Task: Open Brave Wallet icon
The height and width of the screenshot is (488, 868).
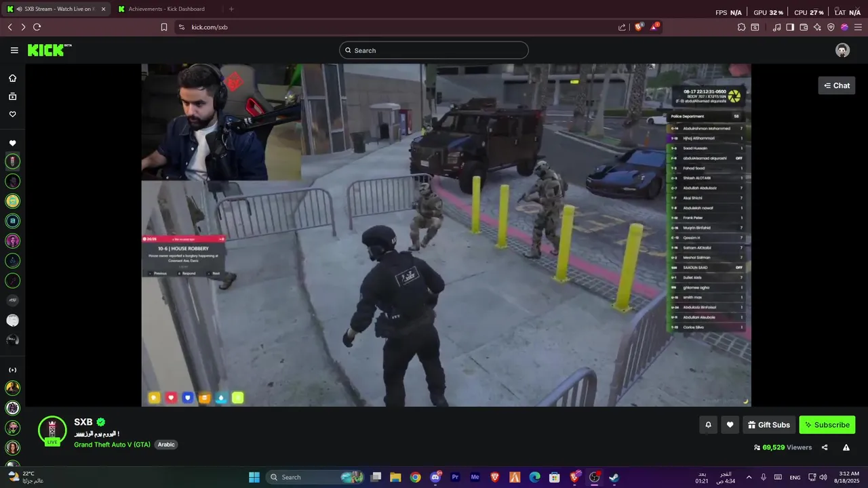Action: (x=804, y=27)
